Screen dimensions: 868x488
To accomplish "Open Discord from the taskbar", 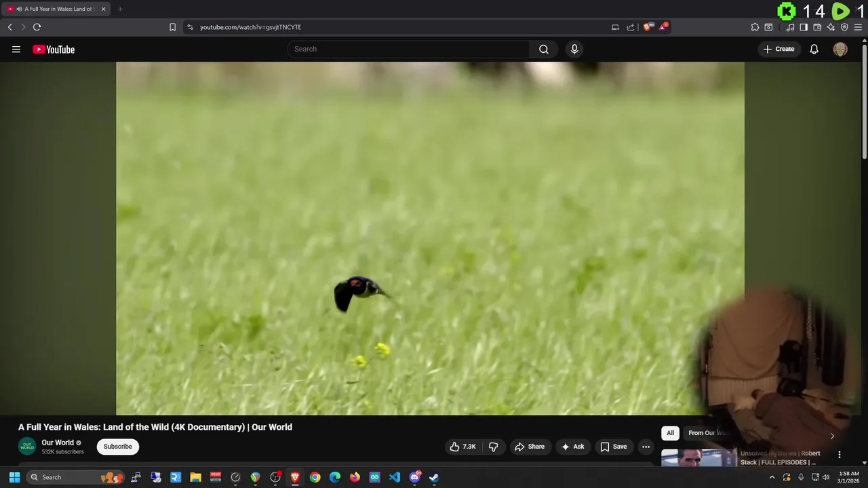I will click(414, 477).
